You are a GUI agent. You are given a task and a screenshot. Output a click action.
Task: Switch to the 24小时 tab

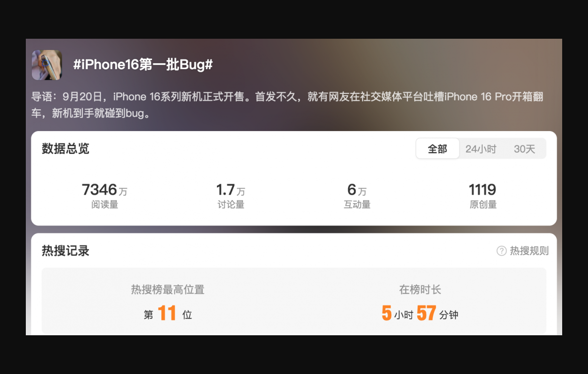pyautogui.click(x=481, y=149)
